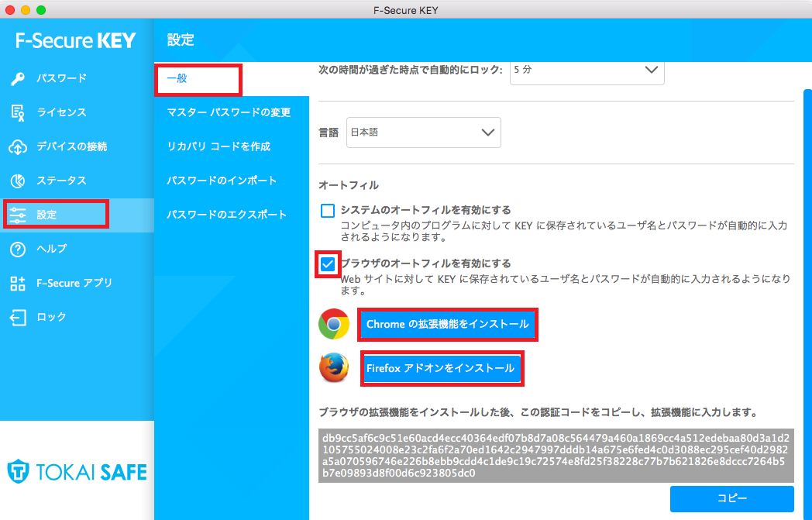Open F-Secure アプリ in the sidebar
This screenshot has width=812, height=520.
(x=77, y=284)
